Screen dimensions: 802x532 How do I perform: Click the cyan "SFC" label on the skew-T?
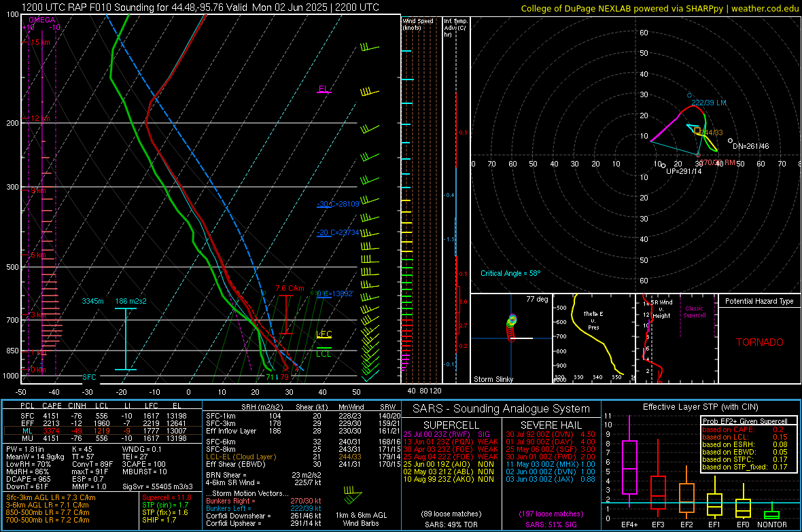[89, 377]
